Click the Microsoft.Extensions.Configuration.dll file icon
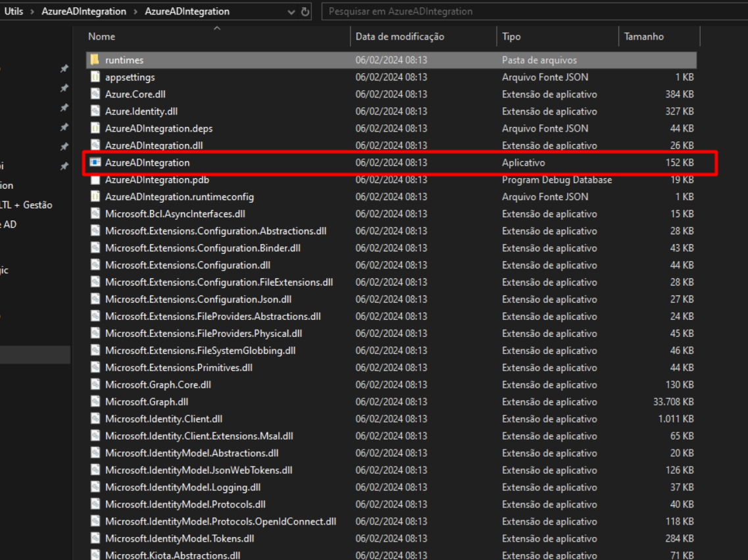This screenshot has width=748, height=560. pos(95,265)
